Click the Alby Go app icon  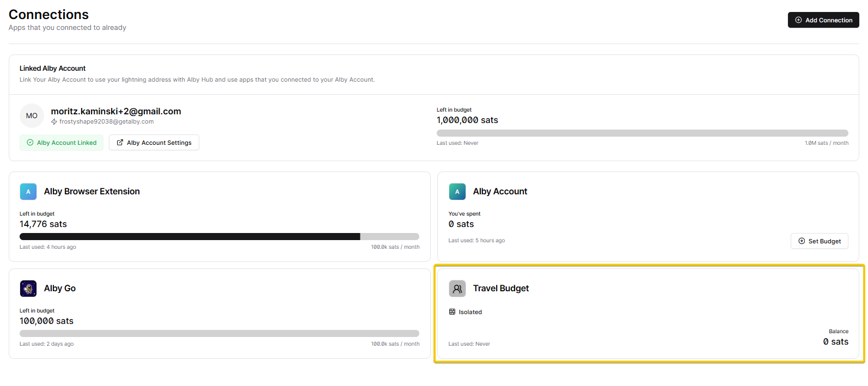[x=28, y=289]
